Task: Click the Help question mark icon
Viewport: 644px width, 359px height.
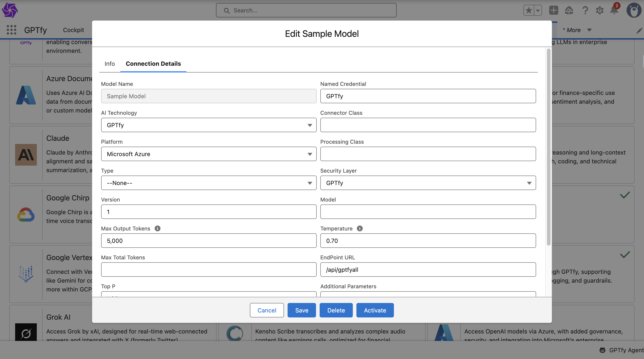Action: point(585,10)
